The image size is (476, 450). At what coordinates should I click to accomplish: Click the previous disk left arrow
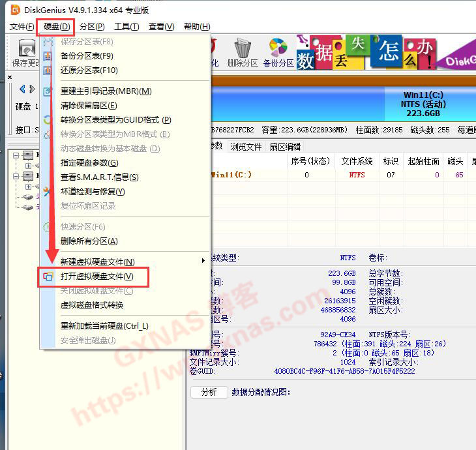(23, 89)
